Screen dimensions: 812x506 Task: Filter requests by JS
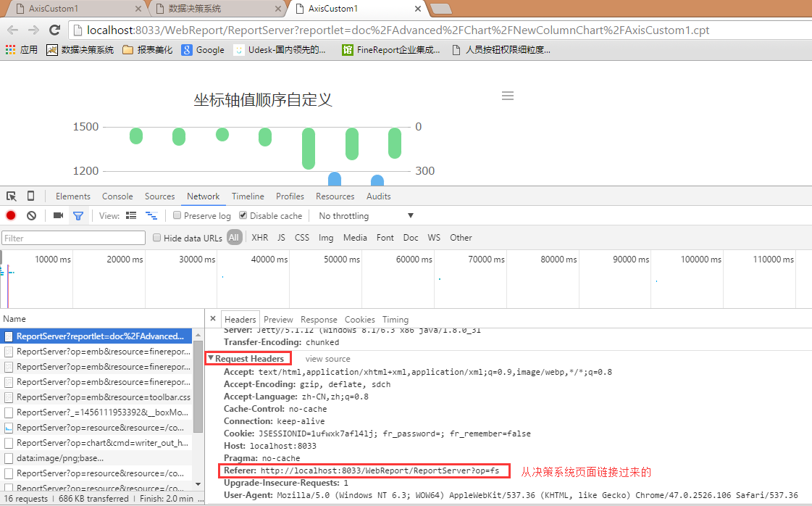[x=281, y=238]
